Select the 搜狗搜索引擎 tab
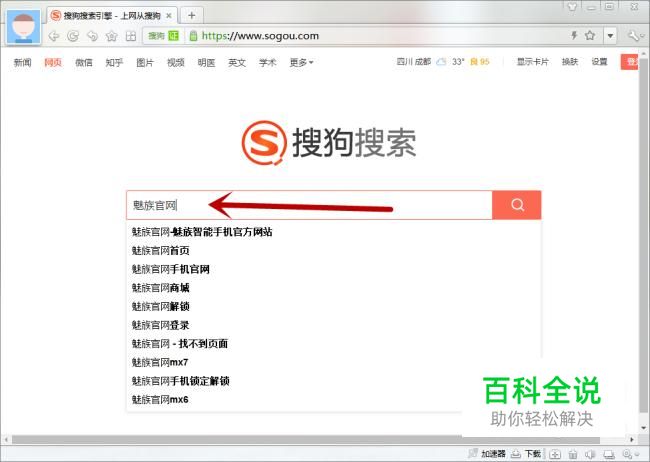 click(112, 16)
